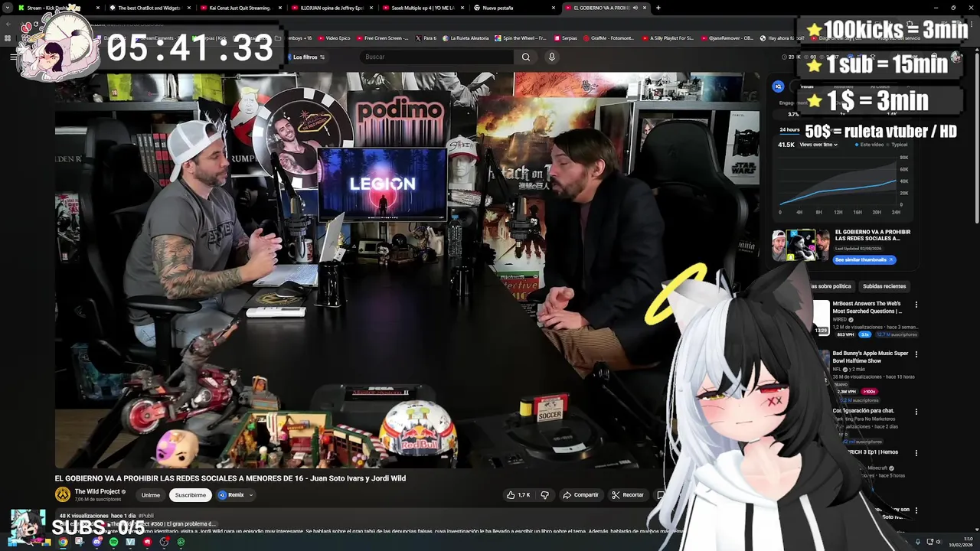
Task: Open The Wild Project channel name
Action: click(97, 491)
